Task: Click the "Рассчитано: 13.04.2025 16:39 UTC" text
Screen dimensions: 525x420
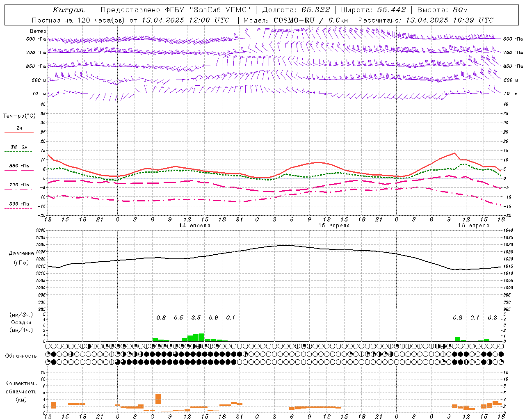Action: pyautogui.click(x=426, y=20)
